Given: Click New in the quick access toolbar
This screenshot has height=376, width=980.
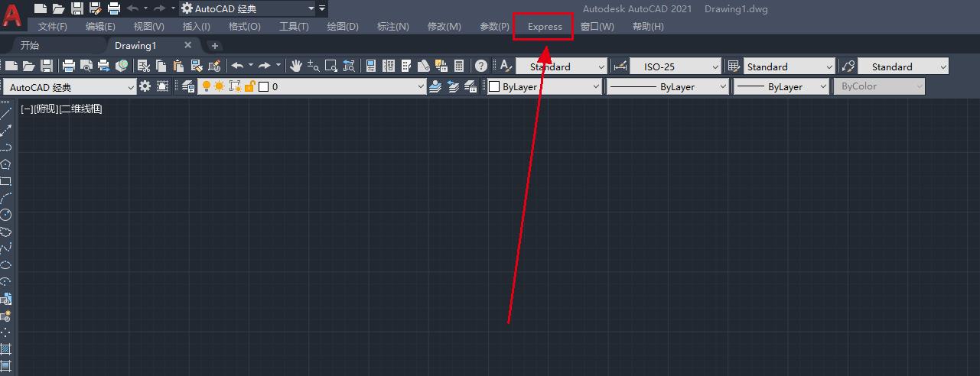Looking at the screenshot, I should pyautogui.click(x=41, y=8).
